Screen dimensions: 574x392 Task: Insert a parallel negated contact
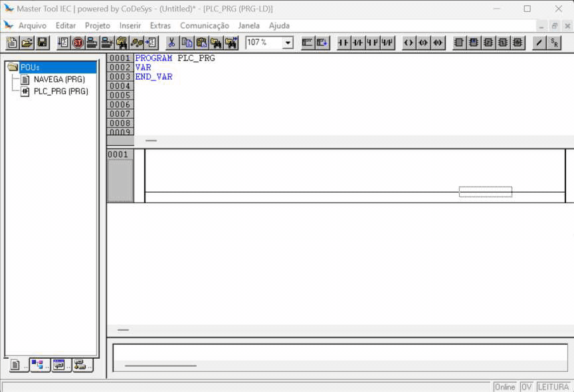click(387, 43)
